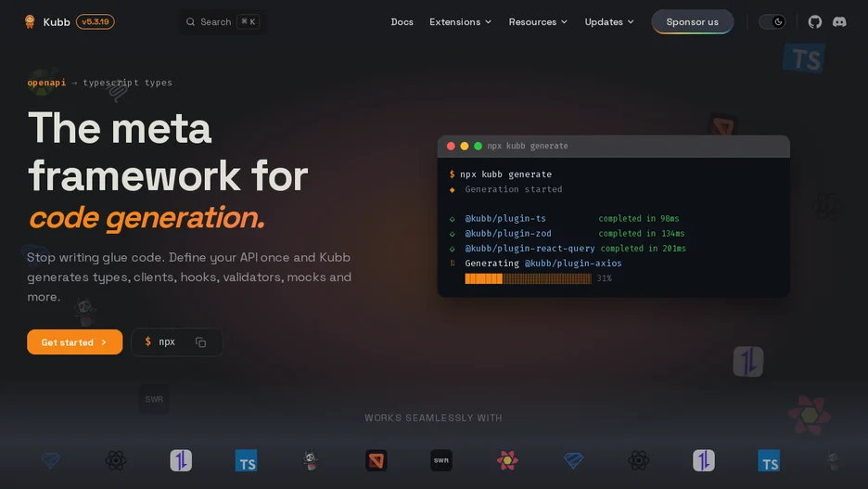Open the v5.3.19 version badge
868x489 pixels.
[x=96, y=21]
